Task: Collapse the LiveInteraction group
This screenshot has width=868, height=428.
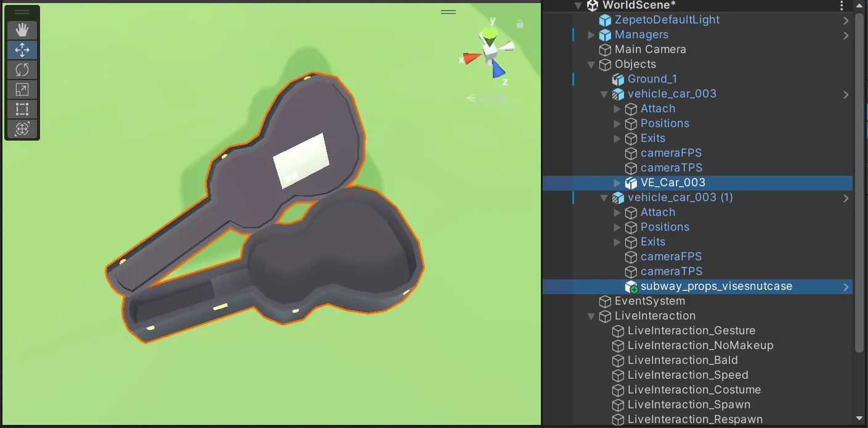Action: pyautogui.click(x=591, y=316)
